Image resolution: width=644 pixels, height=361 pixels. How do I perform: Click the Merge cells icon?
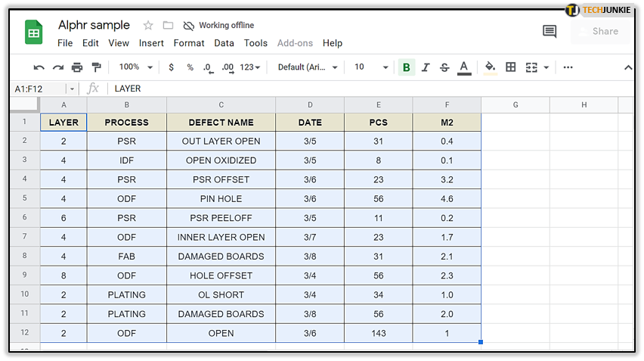click(x=531, y=67)
